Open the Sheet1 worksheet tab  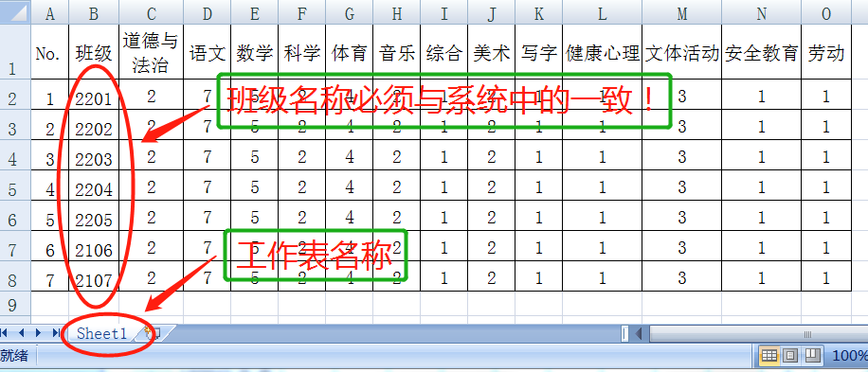pyautogui.click(x=101, y=333)
